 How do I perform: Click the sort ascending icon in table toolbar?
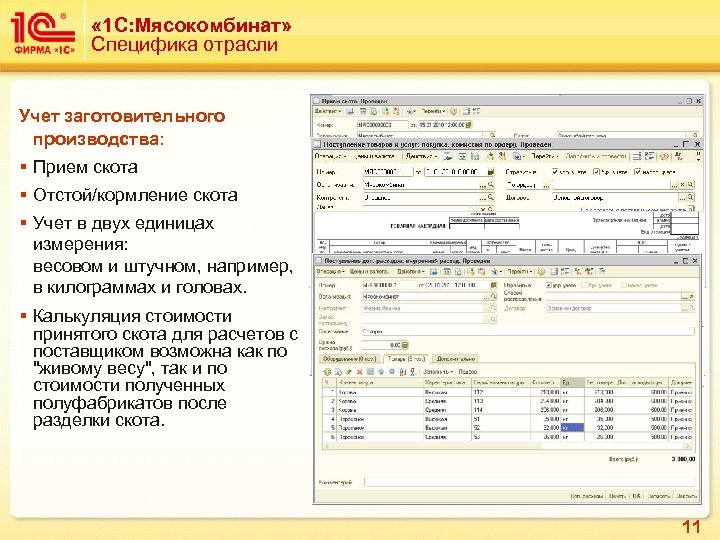403,372
